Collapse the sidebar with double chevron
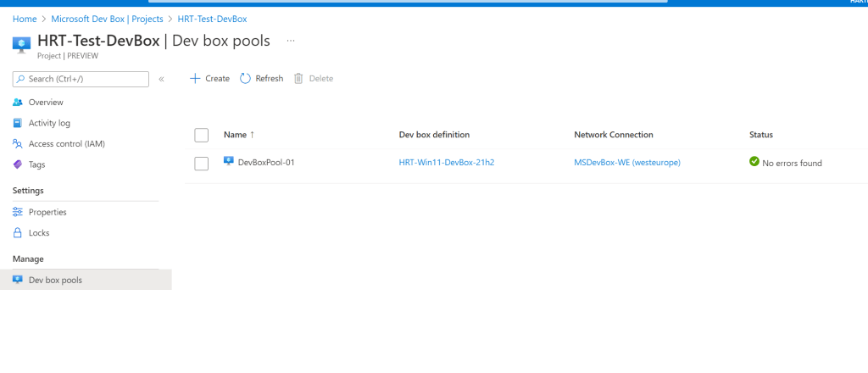This screenshot has width=868, height=373. pos(161,79)
